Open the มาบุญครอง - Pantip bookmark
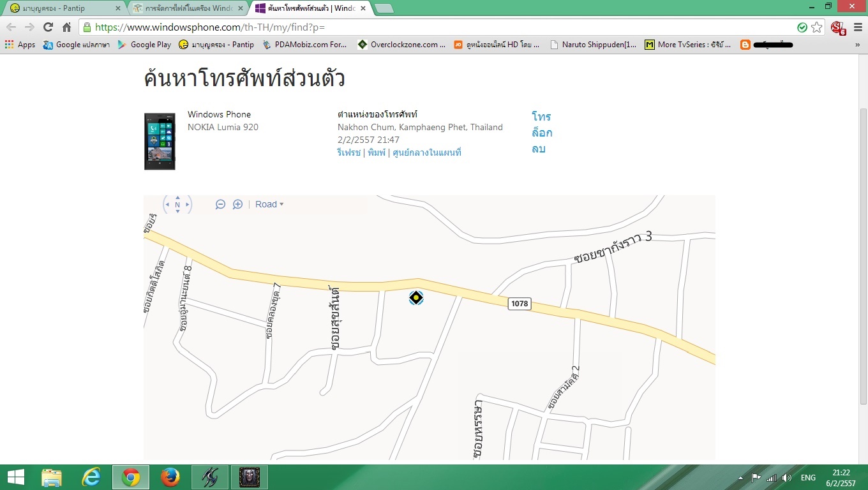 coord(216,45)
